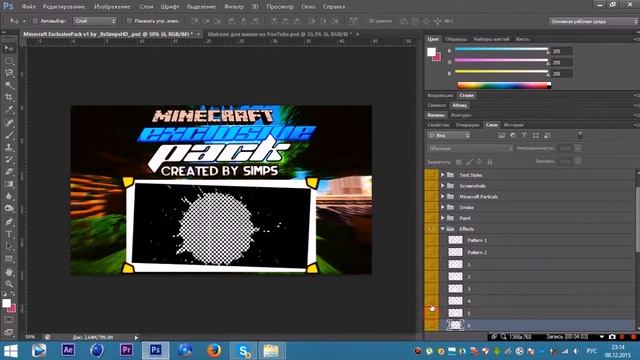
Task: Click foreground color swatch in toolbox
Action: click(6, 303)
